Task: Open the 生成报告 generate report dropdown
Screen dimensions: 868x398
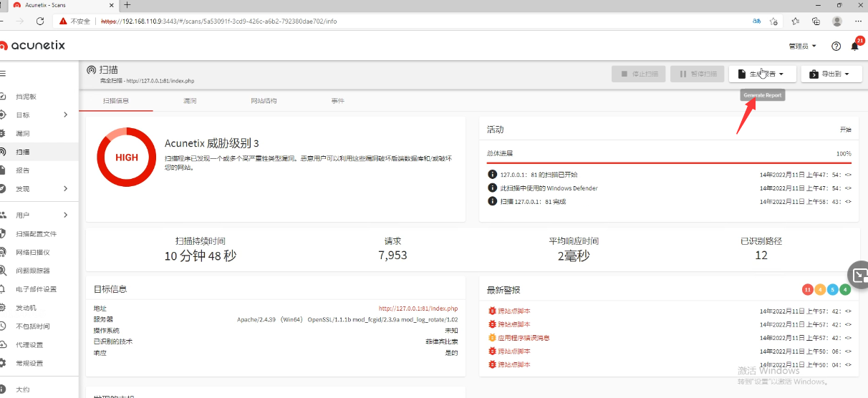Action: (762, 74)
